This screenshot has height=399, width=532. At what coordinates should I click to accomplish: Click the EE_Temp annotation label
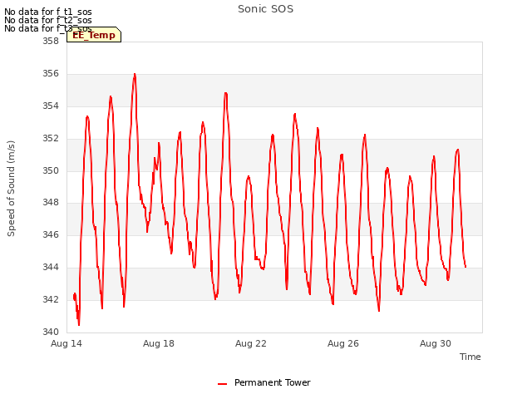click(94, 35)
